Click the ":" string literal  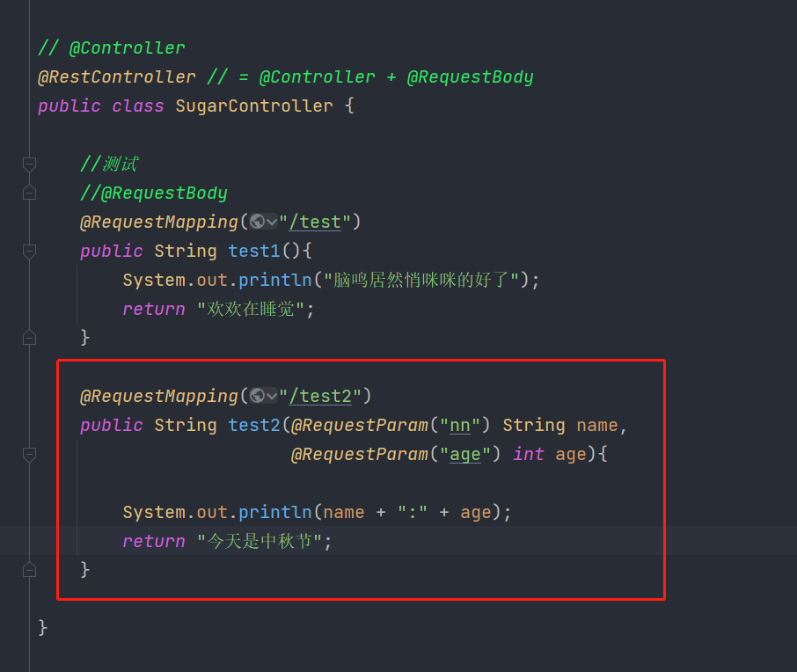click(x=413, y=512)
